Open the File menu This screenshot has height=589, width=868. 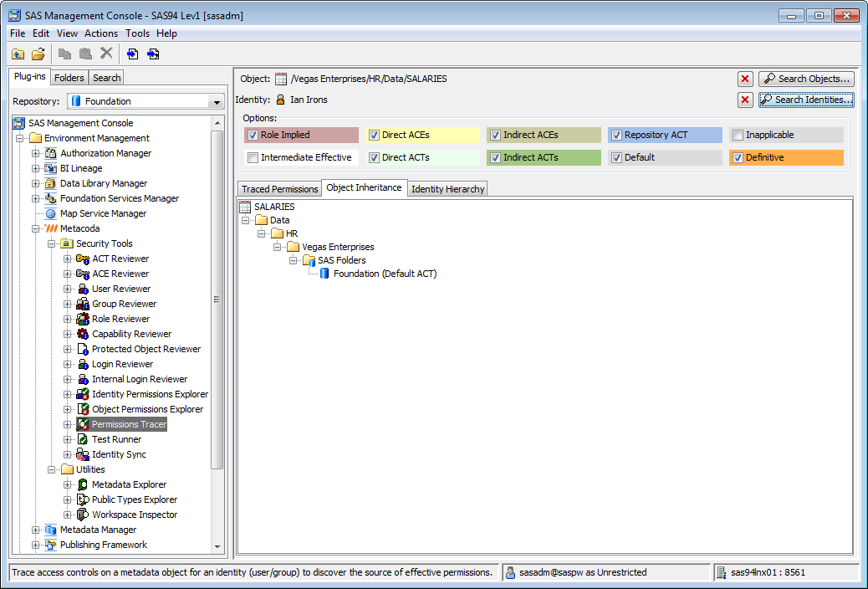[18, 33]
